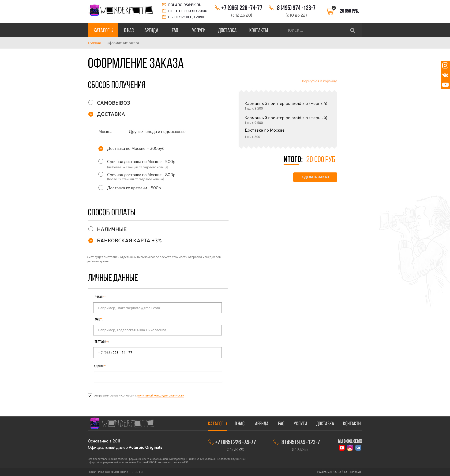Click the footer VK icon
The height and width of the screenshot is (476, 450).
point(358,448)
